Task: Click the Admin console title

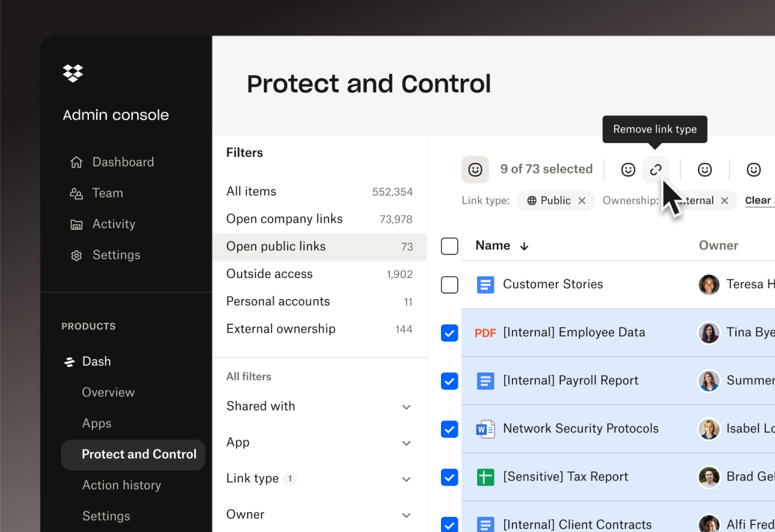Action: click(x=116, y=115)
